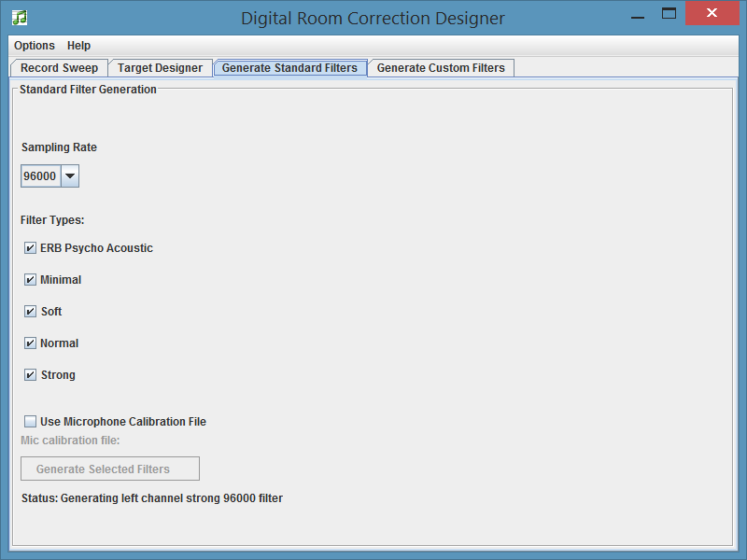
Task: Open the Help menu
Action: coord(78,45)
